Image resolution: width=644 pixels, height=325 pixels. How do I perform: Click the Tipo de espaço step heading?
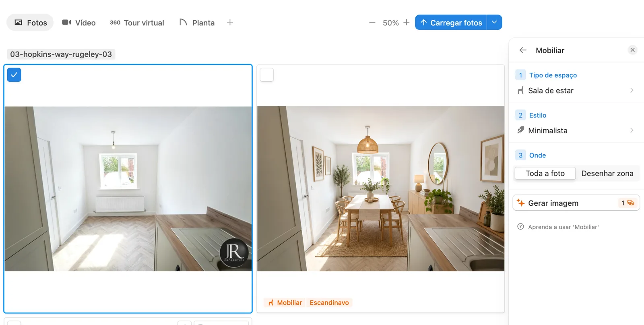[553, 75]
